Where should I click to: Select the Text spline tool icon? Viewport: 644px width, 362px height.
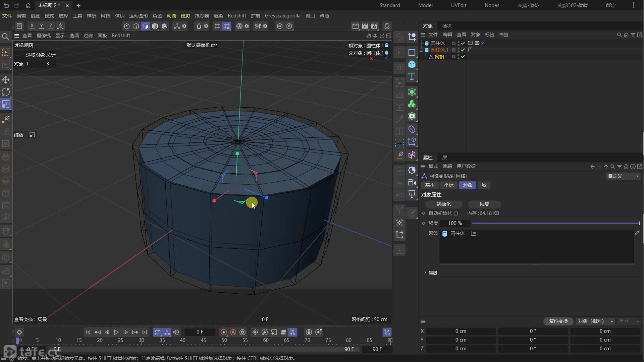(x=412, y=77)
